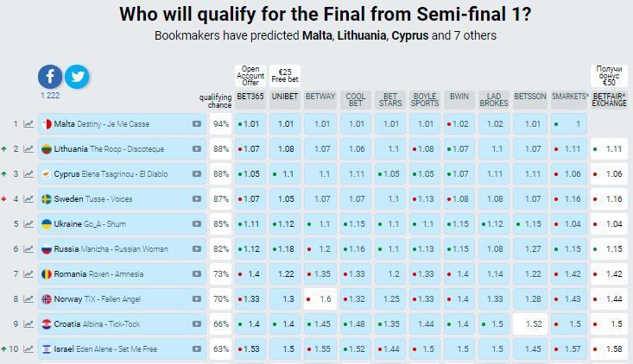Open the odds history chart for Sweden

pos(28,199)
